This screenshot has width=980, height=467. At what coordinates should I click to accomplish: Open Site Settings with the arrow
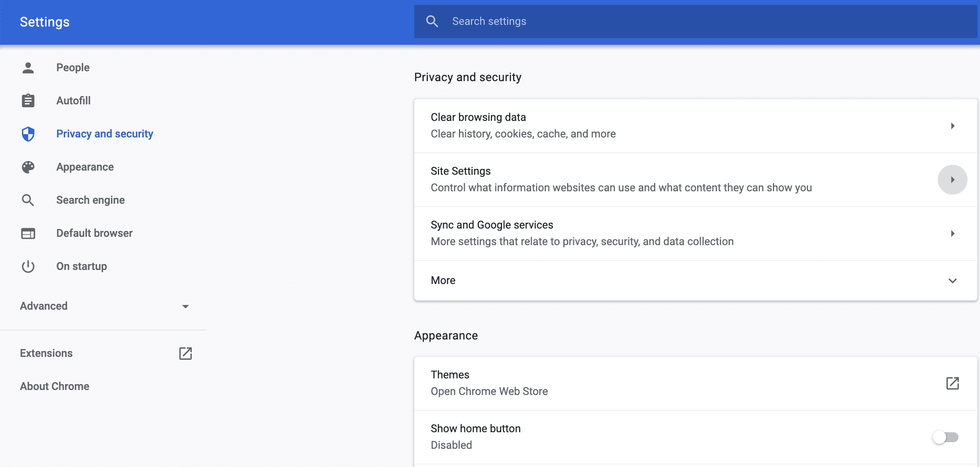pyautogui.click(x=952, y=180)
